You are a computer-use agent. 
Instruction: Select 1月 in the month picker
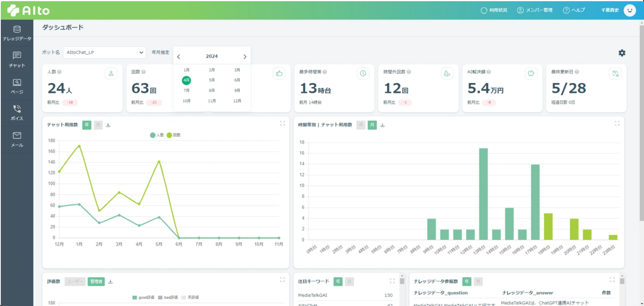pyautogui.click(x=186, y=70)
